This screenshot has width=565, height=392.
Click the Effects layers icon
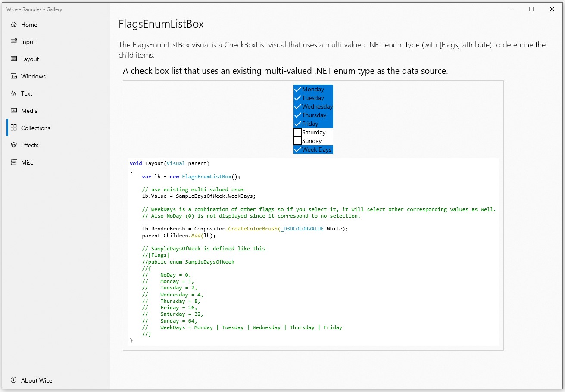(14, 145)
